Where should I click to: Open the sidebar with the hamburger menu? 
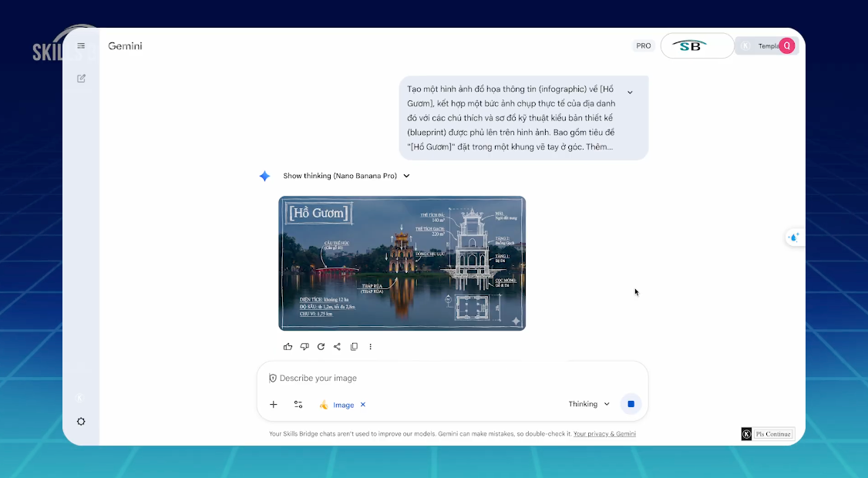[80, 45]
